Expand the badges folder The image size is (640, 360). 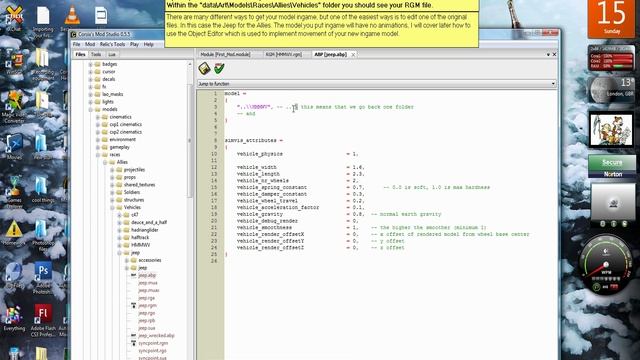click(90, 64)
